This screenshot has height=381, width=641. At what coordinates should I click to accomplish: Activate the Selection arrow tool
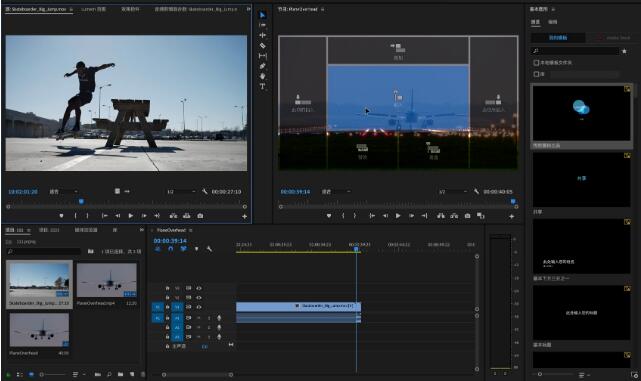pos(262,15)
